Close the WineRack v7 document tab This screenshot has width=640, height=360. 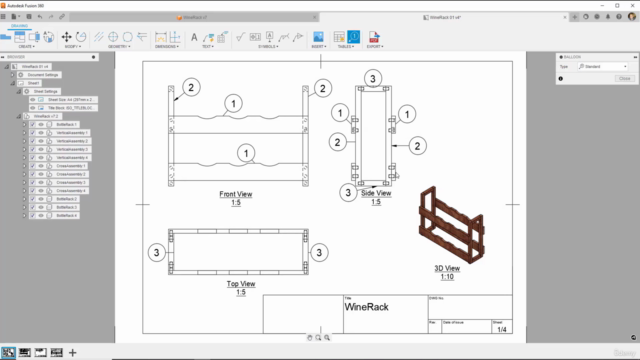315,17
